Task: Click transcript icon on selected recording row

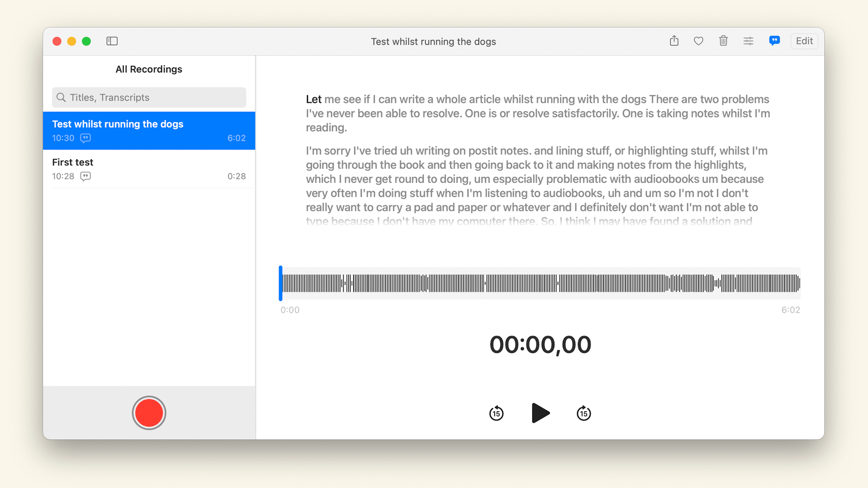Action: click(85, 138)
